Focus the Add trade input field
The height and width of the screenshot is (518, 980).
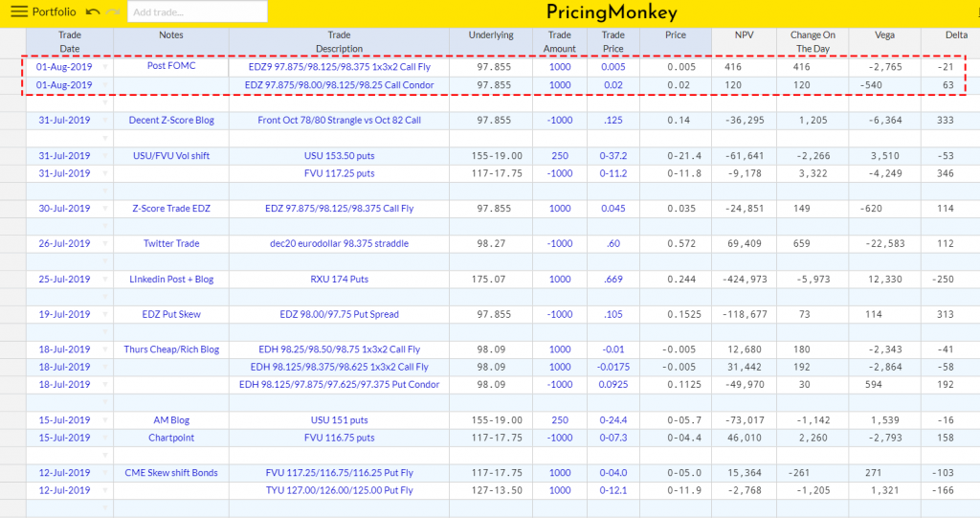tap(197, 11)
